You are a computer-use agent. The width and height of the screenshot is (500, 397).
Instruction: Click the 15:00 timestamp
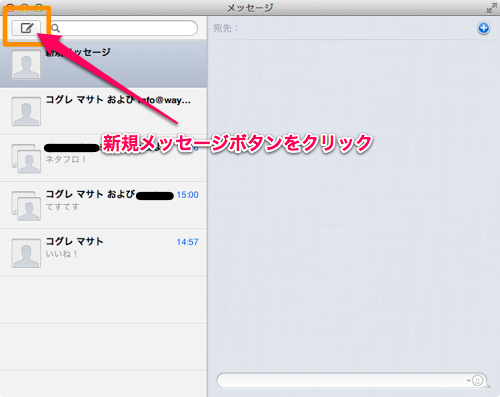(x=187, y=195)
